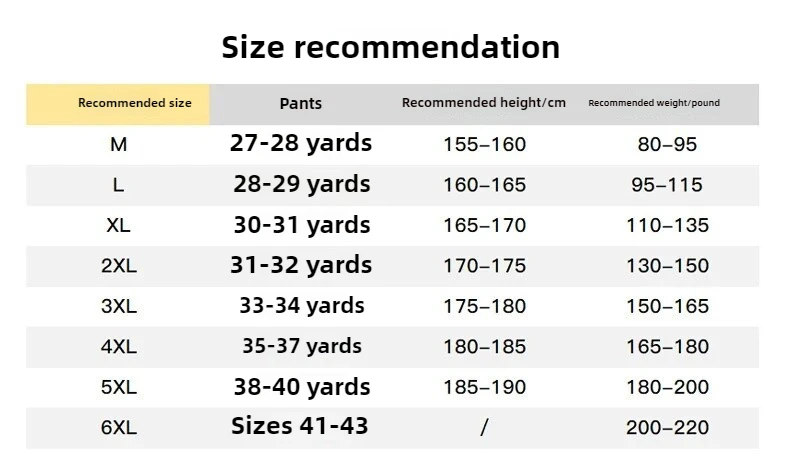
Task: Select the XL size cell
Action: pos(118,225)
